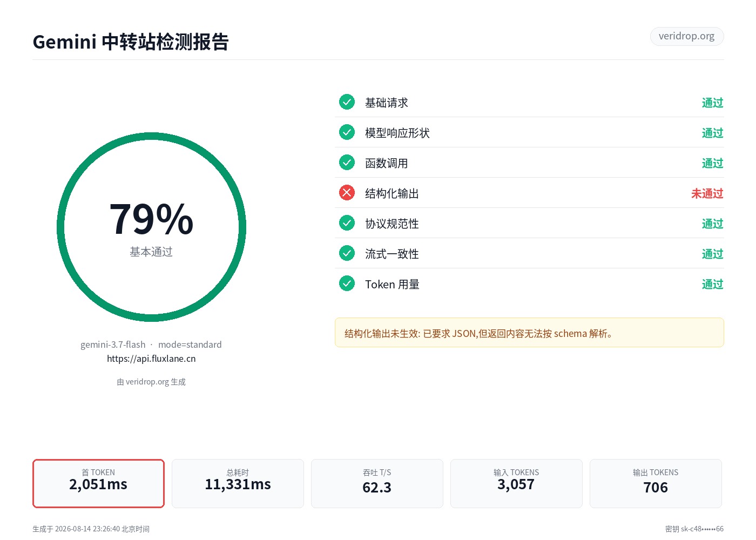Click the 由 veridrop.org 生成 caption
This screenshot has height=540, width=756.
[151, 382]
